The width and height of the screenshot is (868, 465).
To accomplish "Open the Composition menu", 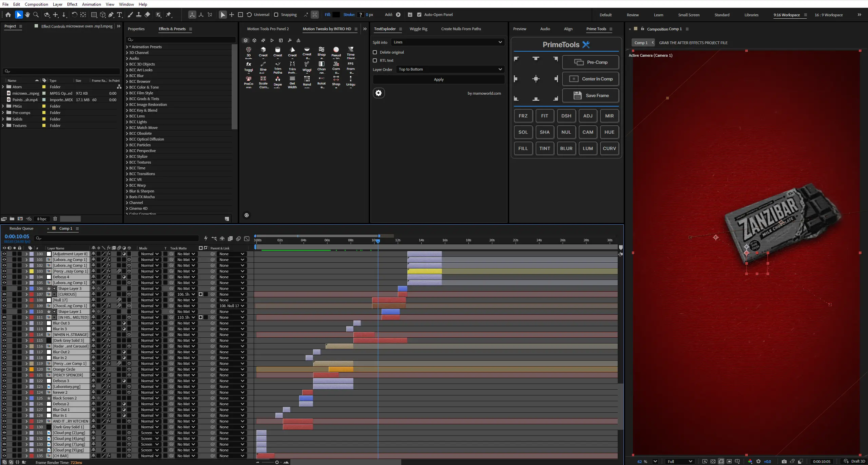I will click(36, 4).
